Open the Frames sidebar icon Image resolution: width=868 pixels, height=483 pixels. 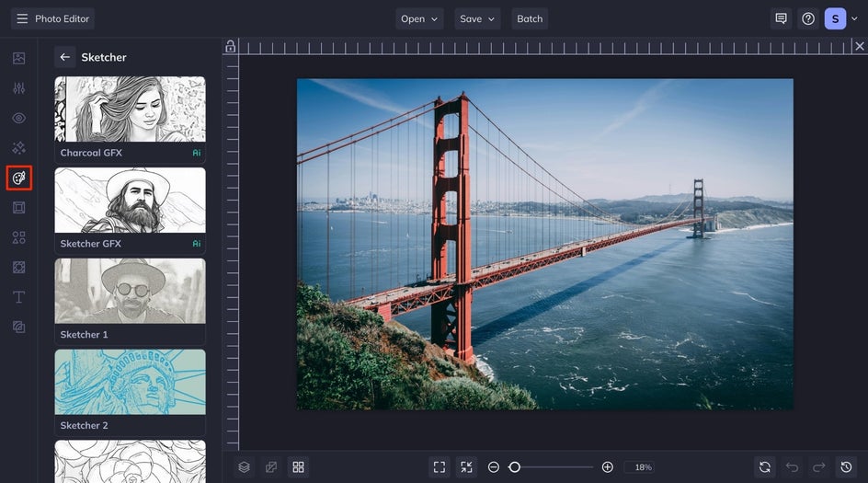(x=18, y=208)
